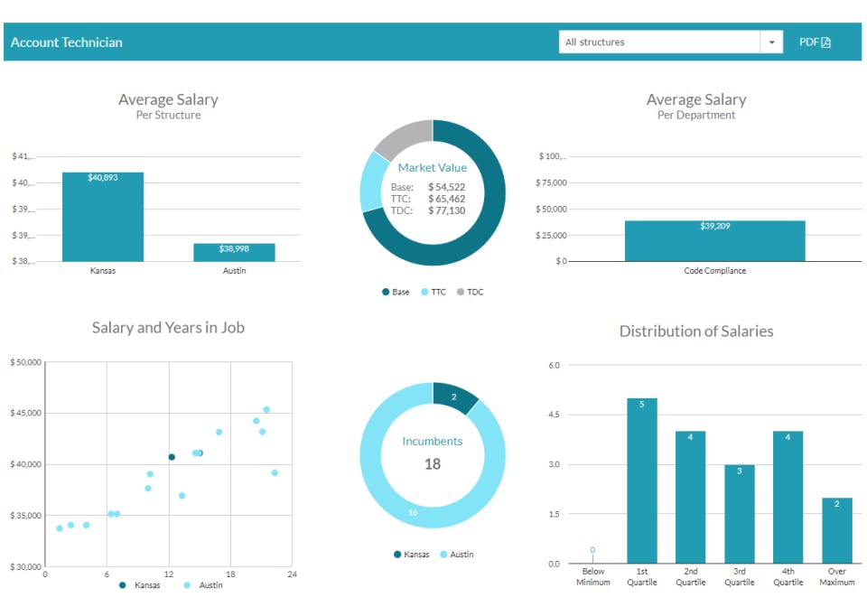Screen dimensions: 867x616
Task: Click the 1st Quartile bar showing 5
Action: point(642,481)
